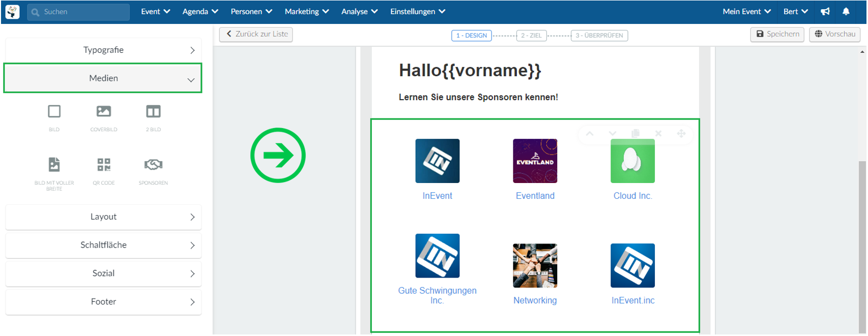
Task: Click the Networking sponsor photo
Action: coord(535,265)
